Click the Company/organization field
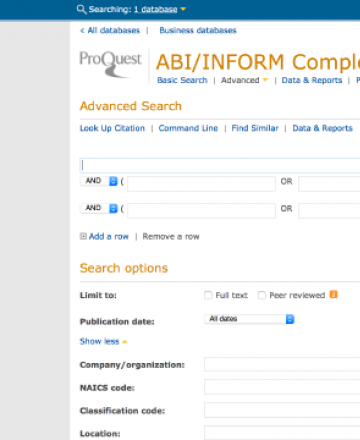 pos(282,364)
